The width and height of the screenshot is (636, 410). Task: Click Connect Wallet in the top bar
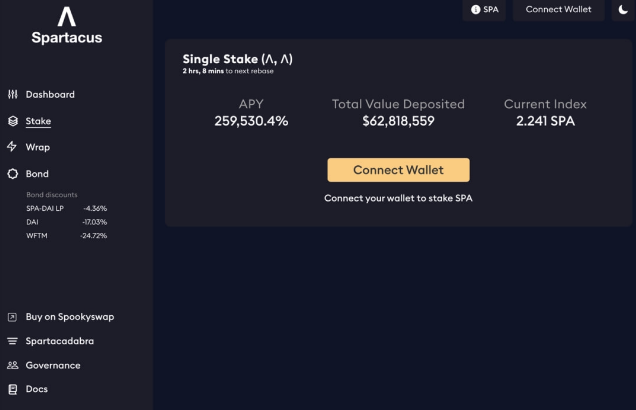click(559, 10)
